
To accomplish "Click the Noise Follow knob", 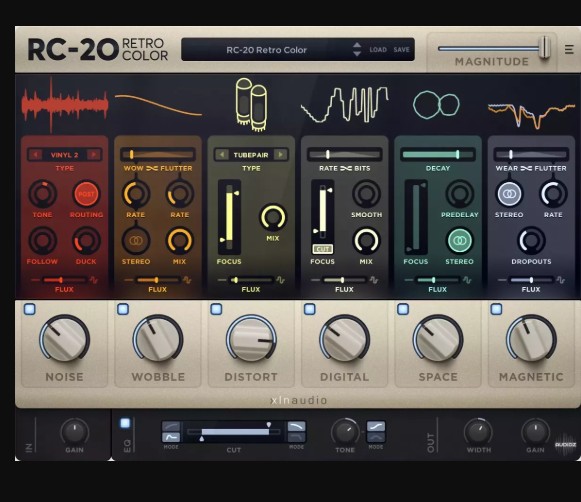I will coord(43,241).
